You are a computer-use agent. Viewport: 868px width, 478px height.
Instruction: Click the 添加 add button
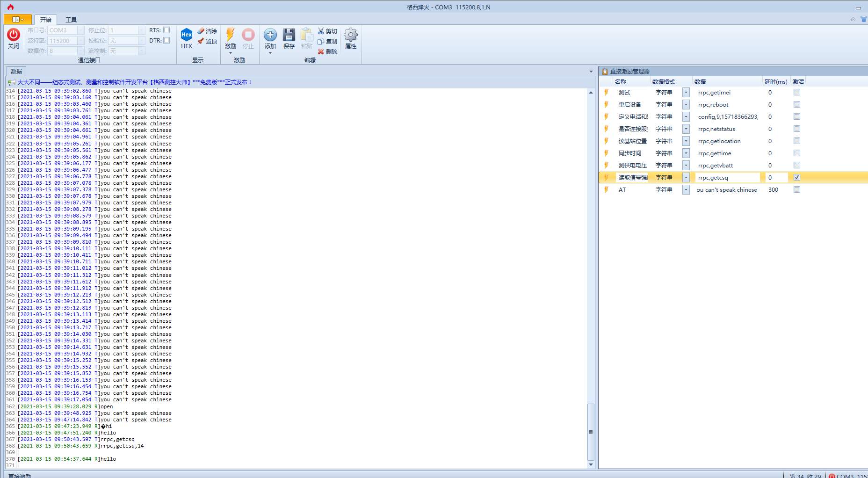click(270, 38)
